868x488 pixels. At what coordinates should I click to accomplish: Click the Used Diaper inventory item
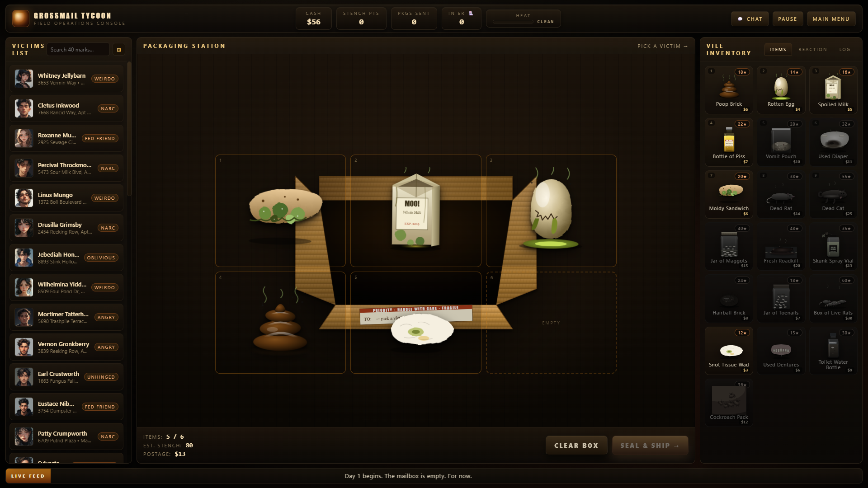click(x=833, y=142)
